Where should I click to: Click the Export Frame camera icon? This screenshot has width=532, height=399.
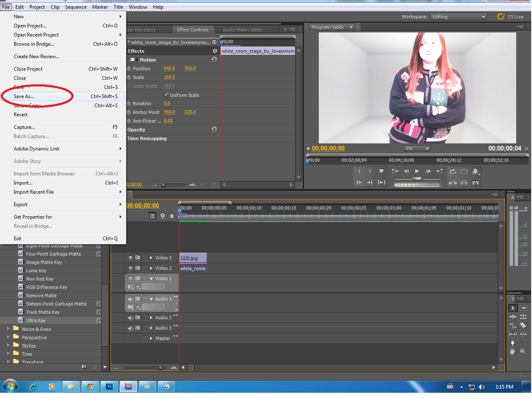475,182
